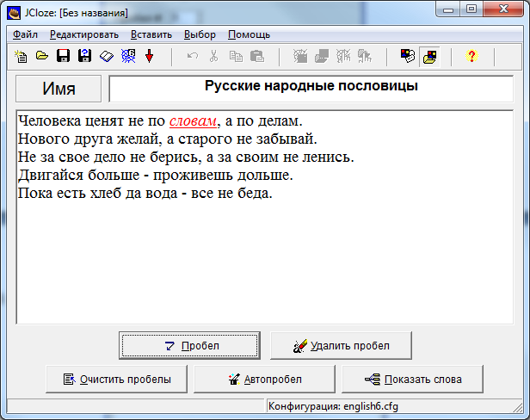
Task: Click status bar text Конфигурация: english6.cfg
Action: click(333, 406)
